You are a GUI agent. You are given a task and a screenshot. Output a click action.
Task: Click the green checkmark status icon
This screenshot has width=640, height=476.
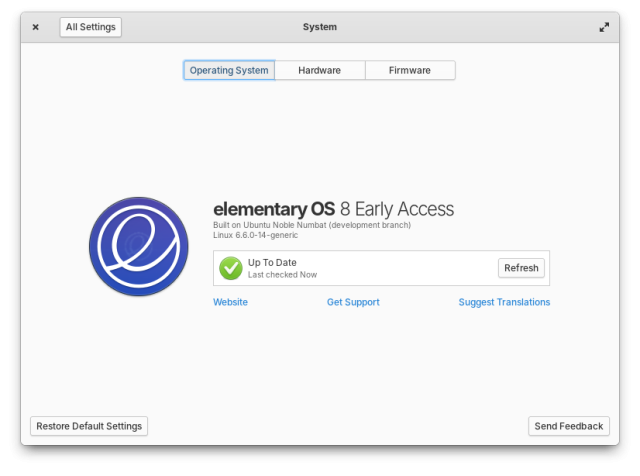(231, 268)
